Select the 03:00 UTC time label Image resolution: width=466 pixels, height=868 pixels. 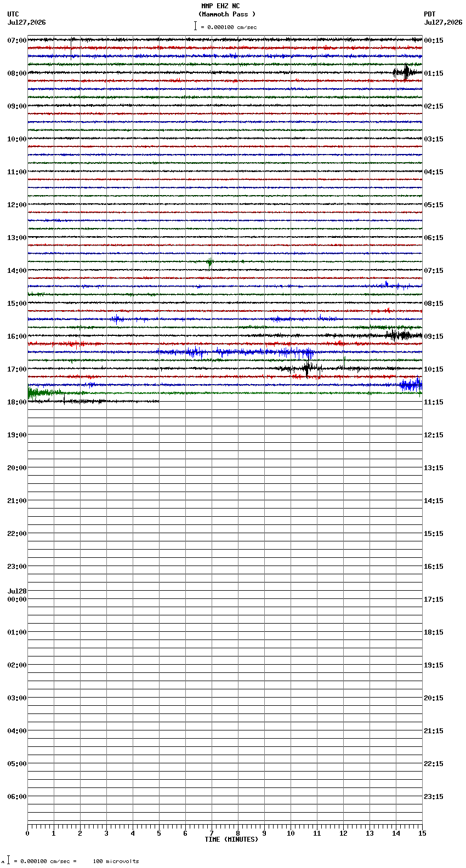(x=17, y=698)
